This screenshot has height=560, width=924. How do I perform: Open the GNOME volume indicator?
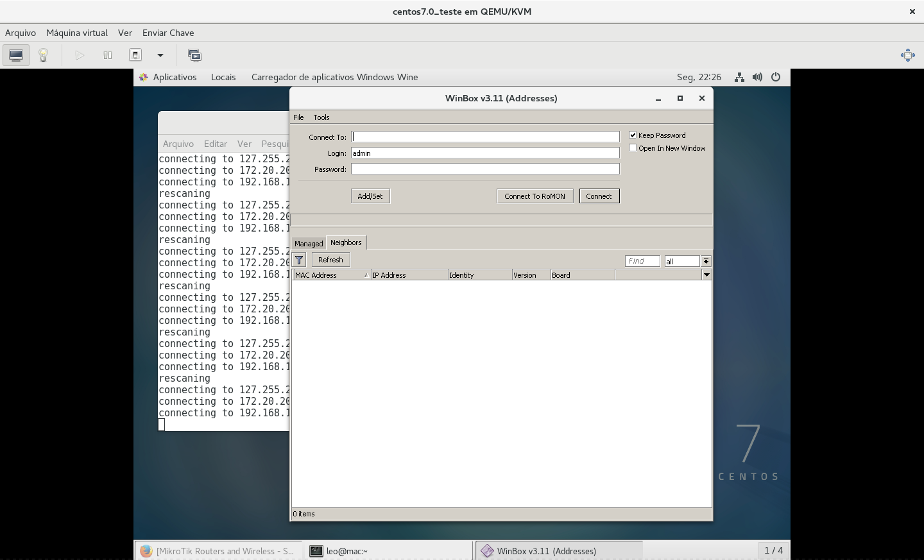pyautogui.click(x=758, y=77)
